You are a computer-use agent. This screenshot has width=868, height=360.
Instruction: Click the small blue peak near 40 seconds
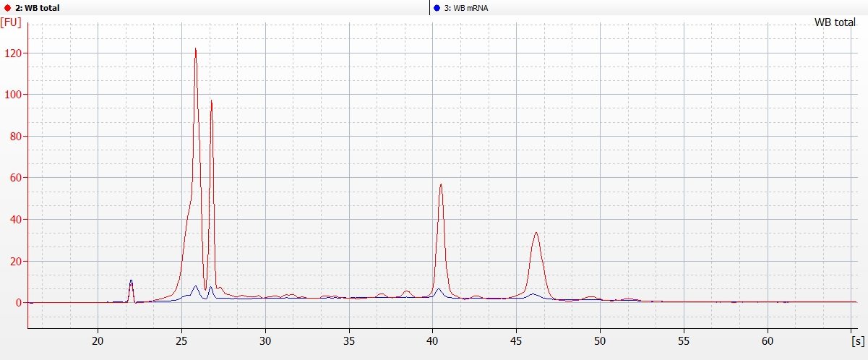point(439,290)
